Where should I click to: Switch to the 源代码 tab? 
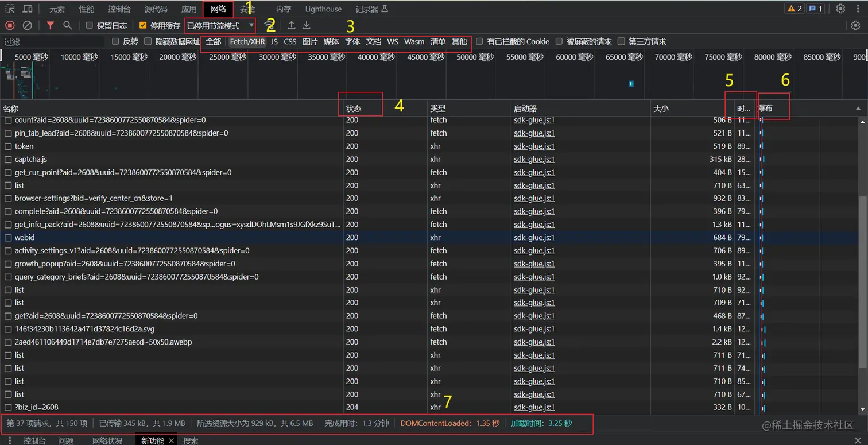(156, 9)
